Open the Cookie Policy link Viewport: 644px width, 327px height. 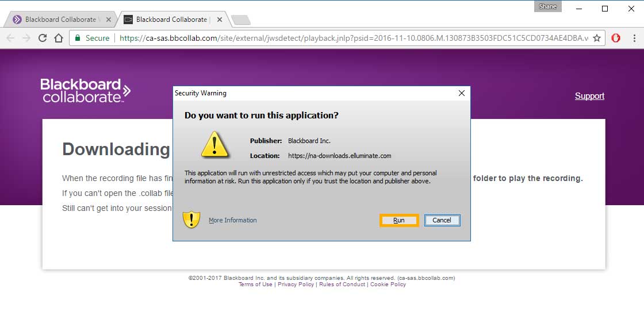pos(388,284)
